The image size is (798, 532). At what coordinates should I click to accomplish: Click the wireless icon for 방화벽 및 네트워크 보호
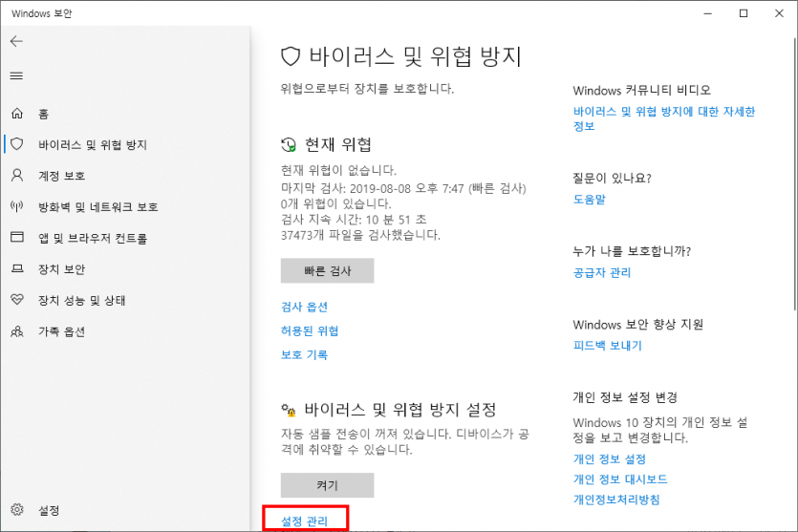pos(17,206)
